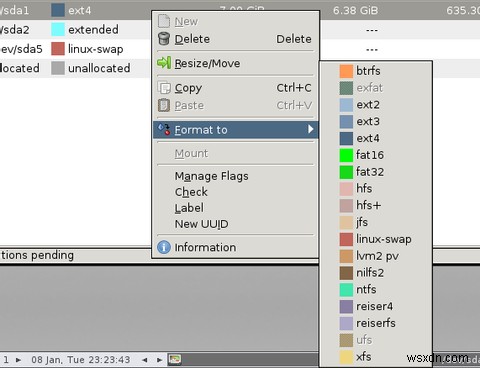Image resolution: width=480 pixels, height=368 pixels.
Task: Click the Paste clipboard icon
Action: [164, 105]
